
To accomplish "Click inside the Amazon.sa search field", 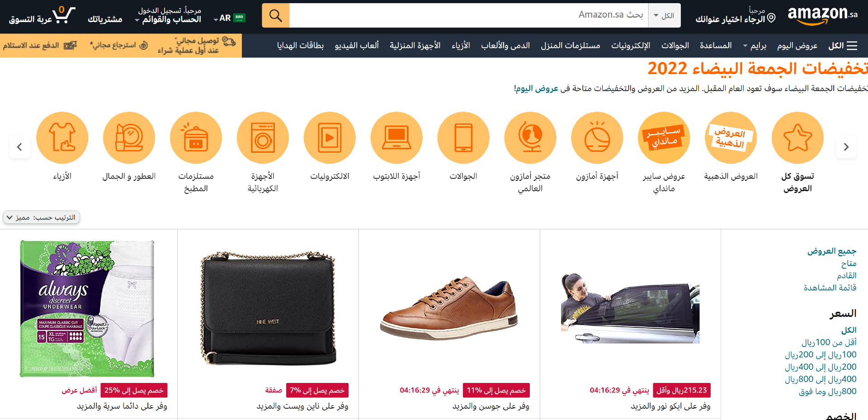I will pos(469,16).
